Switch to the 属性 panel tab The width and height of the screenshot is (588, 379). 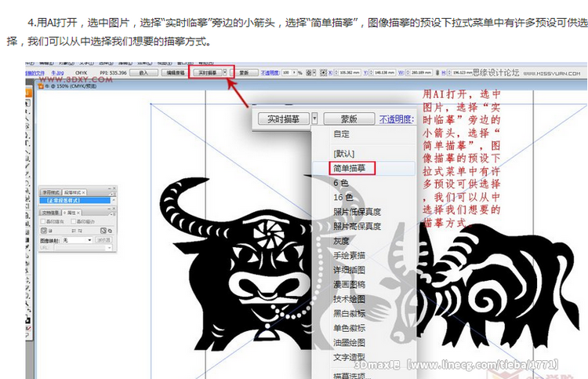(x=71, y=213)
